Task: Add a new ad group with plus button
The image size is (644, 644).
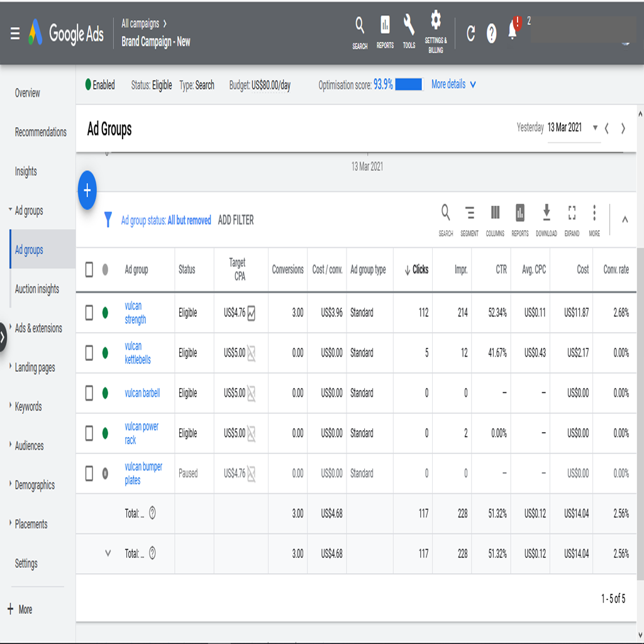Action: pos(87,190)
